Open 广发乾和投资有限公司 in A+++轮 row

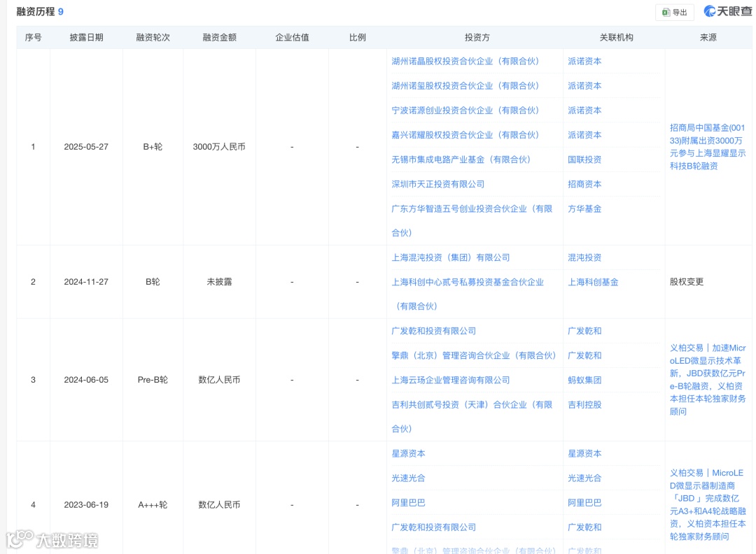click(x=433, y=527)
